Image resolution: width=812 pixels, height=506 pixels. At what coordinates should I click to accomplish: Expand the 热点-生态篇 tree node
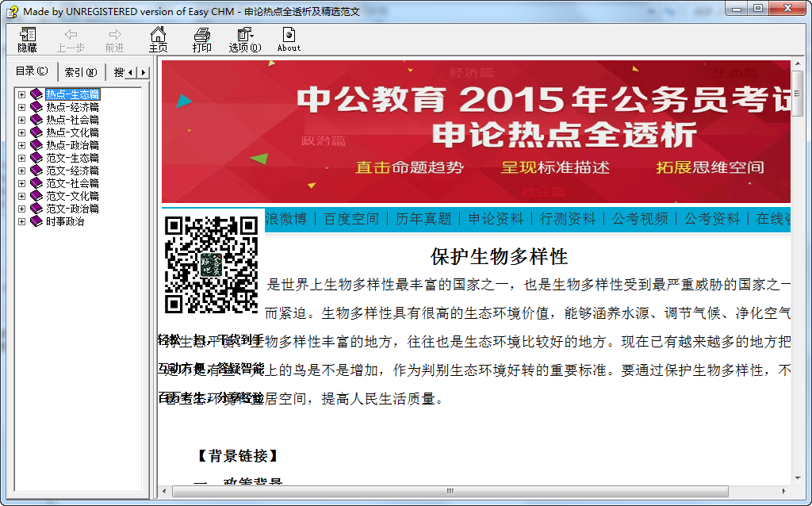21,95
